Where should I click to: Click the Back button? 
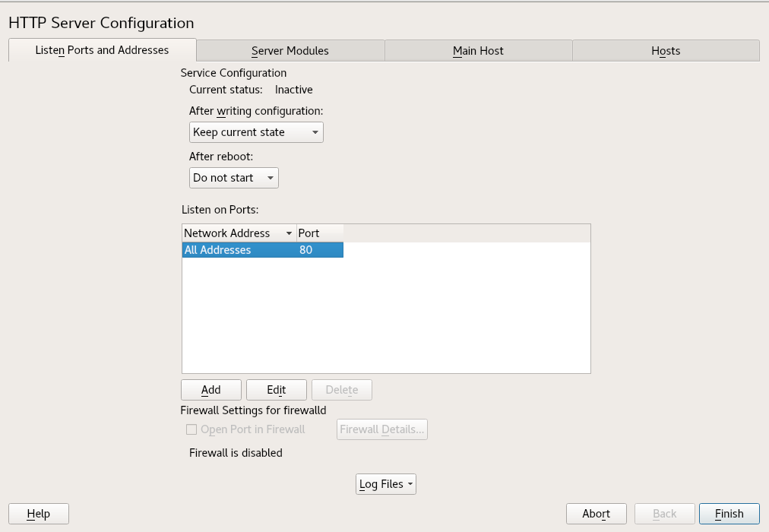pos(664,513)
